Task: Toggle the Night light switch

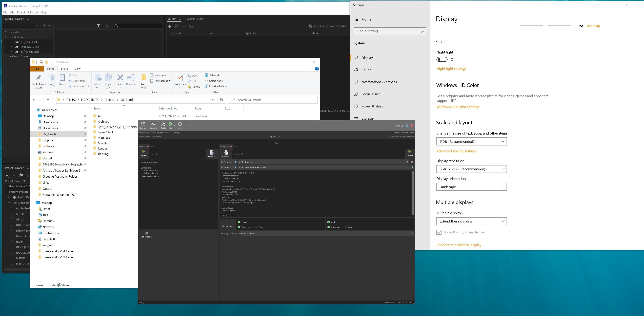Action: coord(442,60)
